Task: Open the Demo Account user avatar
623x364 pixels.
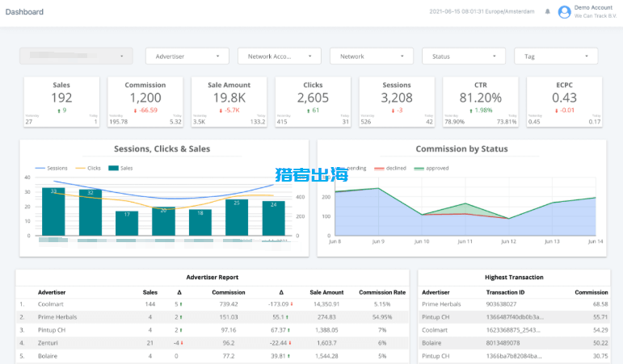Action: point(564,12)
